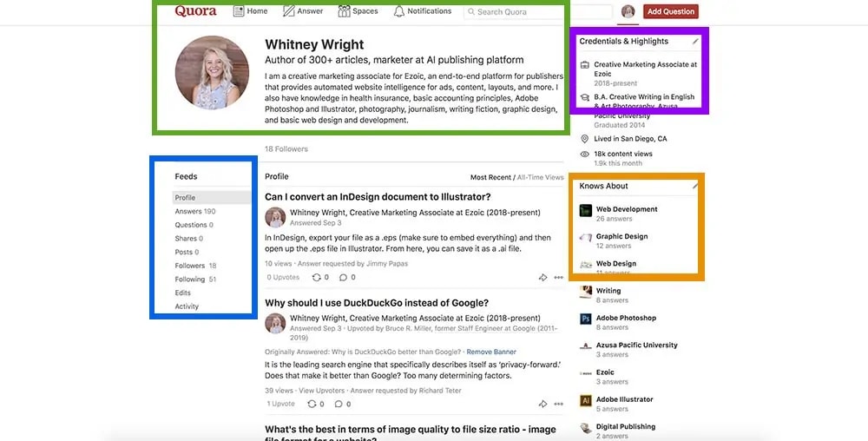Click Answer requested by Jimmy Papas
The image size is (868, 441).
tap(354, 264)
